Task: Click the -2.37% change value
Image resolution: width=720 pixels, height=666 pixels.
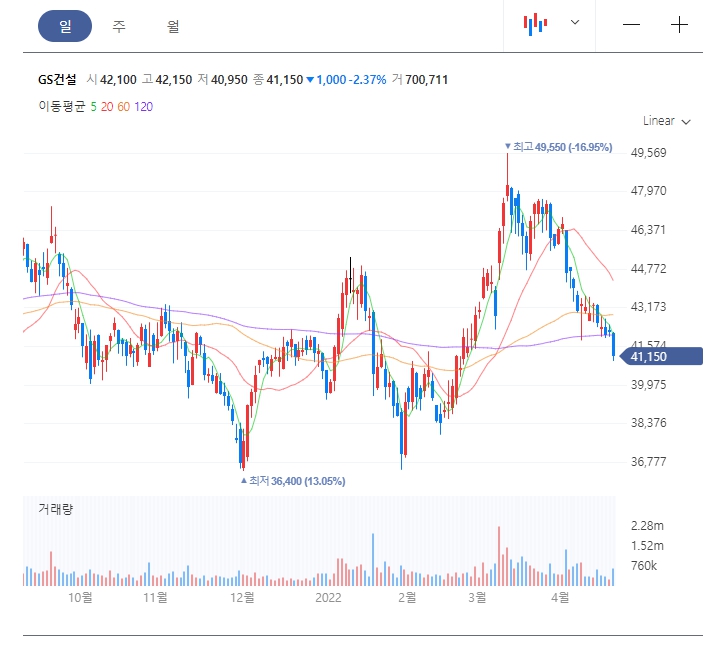Action: 367,80
